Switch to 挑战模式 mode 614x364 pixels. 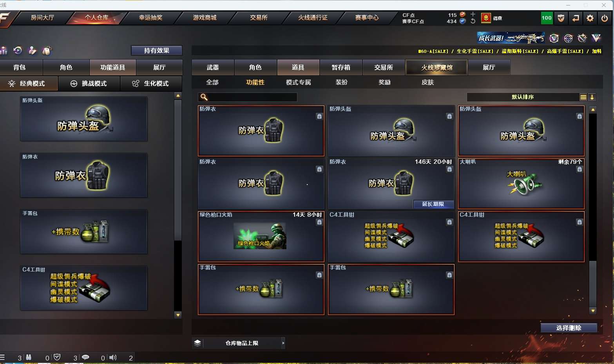click(90, 83)
